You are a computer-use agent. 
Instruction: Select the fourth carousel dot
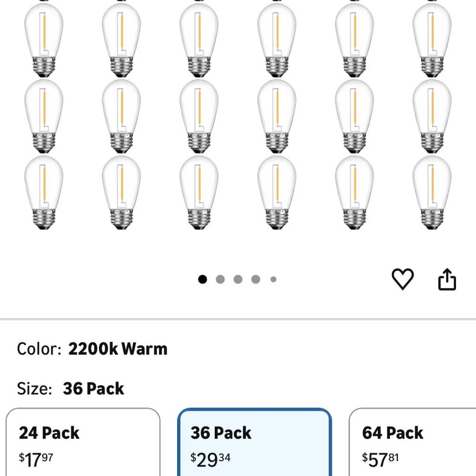255,279
